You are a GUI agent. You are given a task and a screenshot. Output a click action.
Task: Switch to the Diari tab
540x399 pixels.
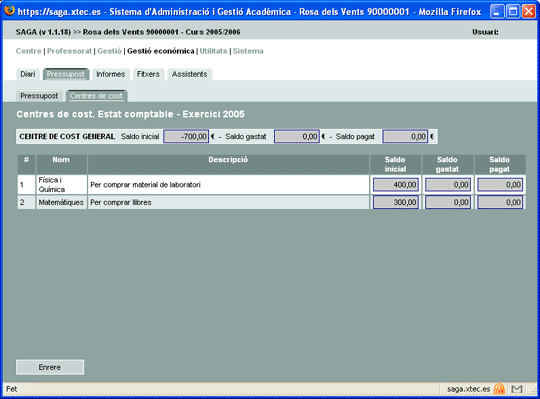pyautogui.click(x=28, y=74)
